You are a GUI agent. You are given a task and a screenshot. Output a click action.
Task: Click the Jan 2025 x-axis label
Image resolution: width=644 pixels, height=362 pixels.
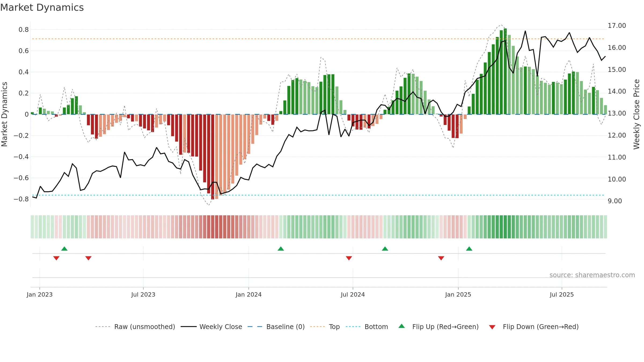tap(458, 294)
